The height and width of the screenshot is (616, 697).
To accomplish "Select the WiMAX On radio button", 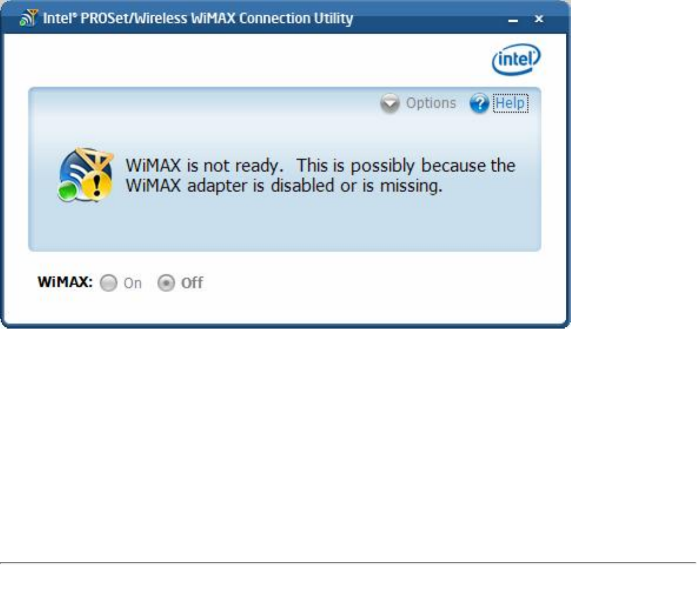I will pos(108,283).
